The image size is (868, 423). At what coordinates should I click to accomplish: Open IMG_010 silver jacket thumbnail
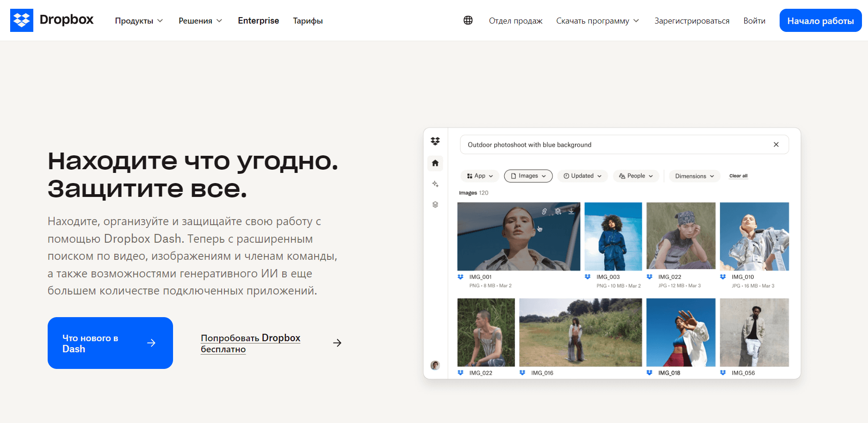coord(754,236)
